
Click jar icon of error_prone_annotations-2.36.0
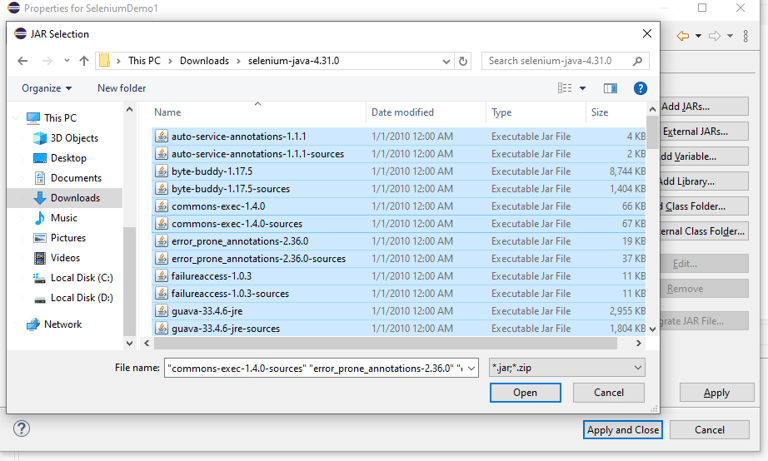click(162, 241)
